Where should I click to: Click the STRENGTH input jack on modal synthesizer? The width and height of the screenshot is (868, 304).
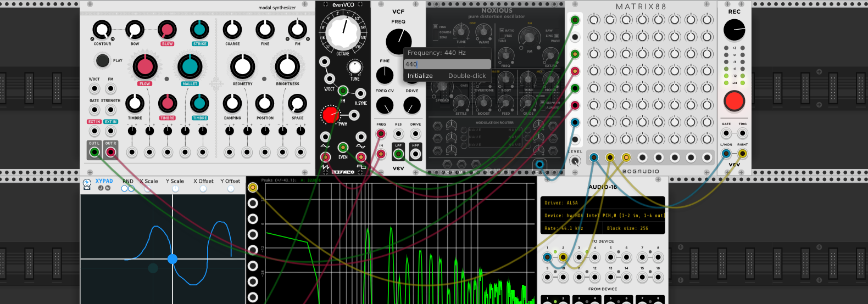click(x=111, y=110)
